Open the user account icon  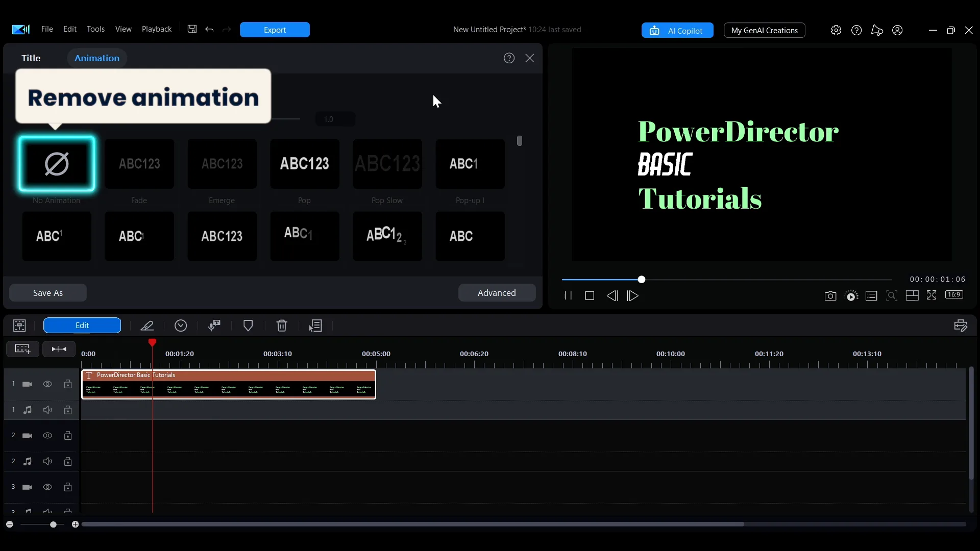click(x=897, y=31)
